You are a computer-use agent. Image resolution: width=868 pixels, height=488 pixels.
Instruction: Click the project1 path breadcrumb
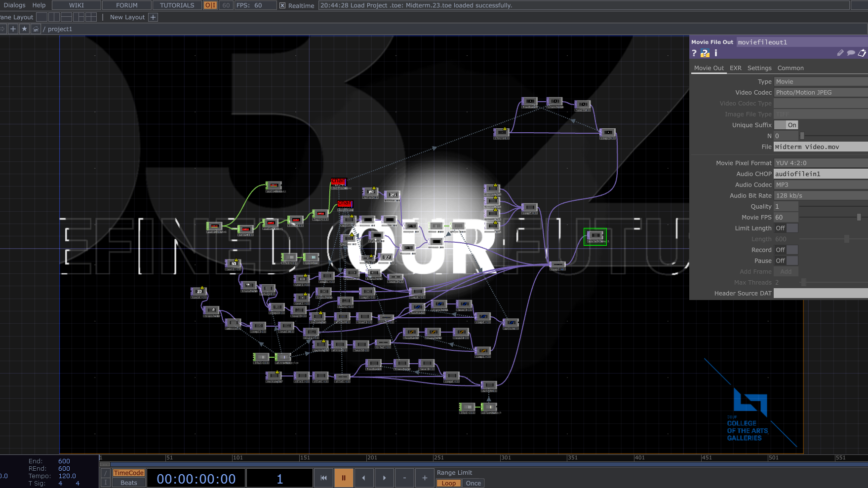[60, 29]
